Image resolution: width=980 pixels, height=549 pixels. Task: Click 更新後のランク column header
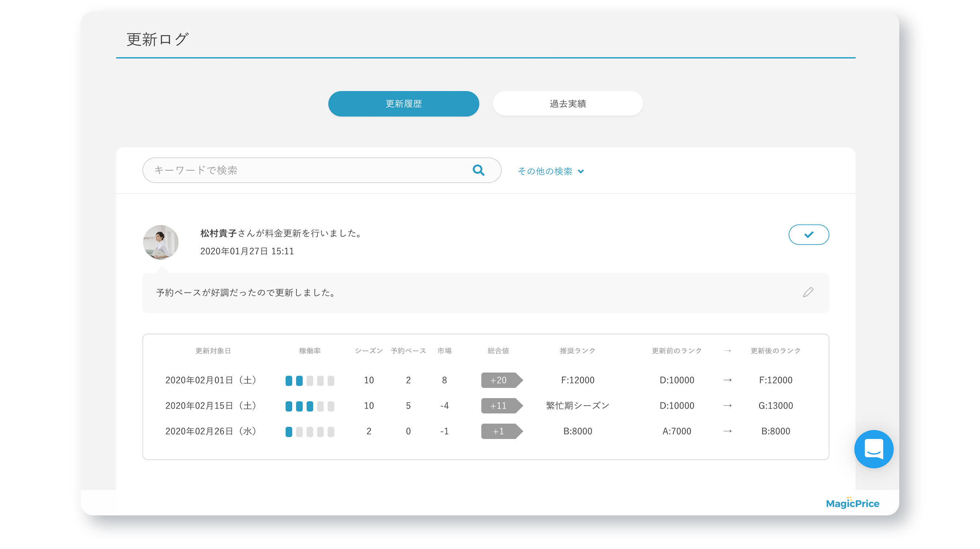coord(775,351)
